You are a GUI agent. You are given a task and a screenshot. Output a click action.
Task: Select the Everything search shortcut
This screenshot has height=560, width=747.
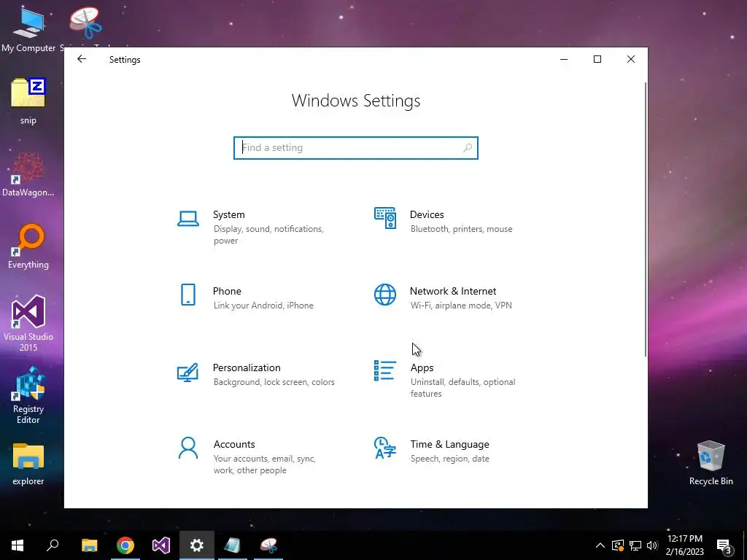click(x=28, y=246)
